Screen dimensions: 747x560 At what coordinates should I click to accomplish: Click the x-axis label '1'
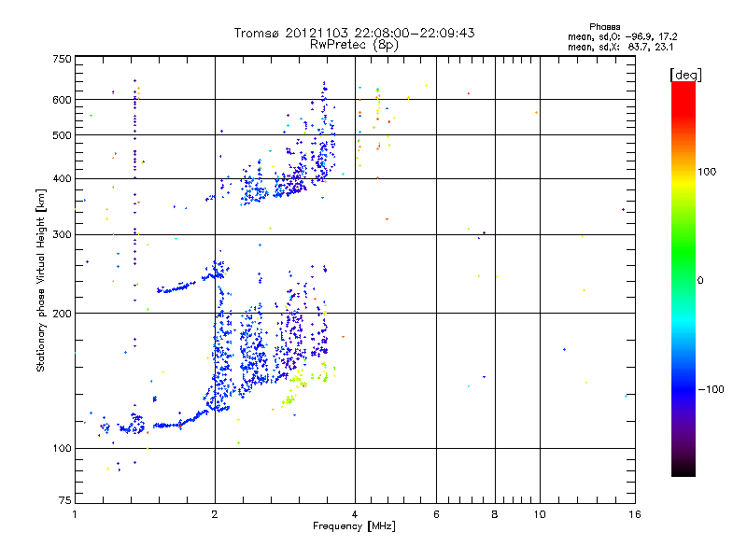click(x=75, y=514)
